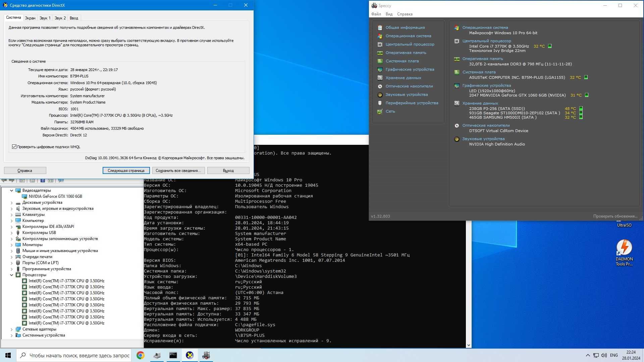Image resolution: width=644 pixels, height=362 pixels.
Task: Switch to Command Prompt taskbar icon
Action: pos(173,355)
